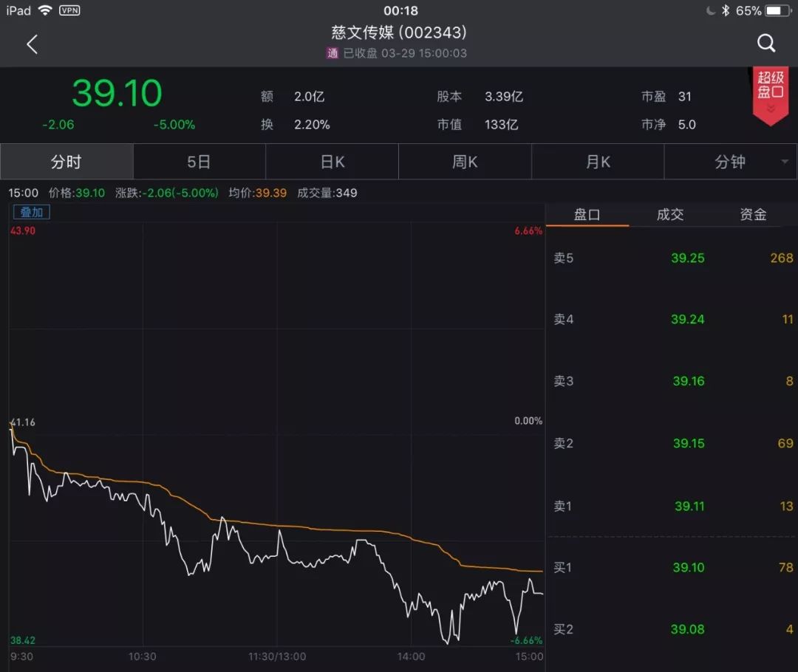
Task: Tap the closing status 已收盘 03-29 15:00:03
Action: (x=405, y=53)
